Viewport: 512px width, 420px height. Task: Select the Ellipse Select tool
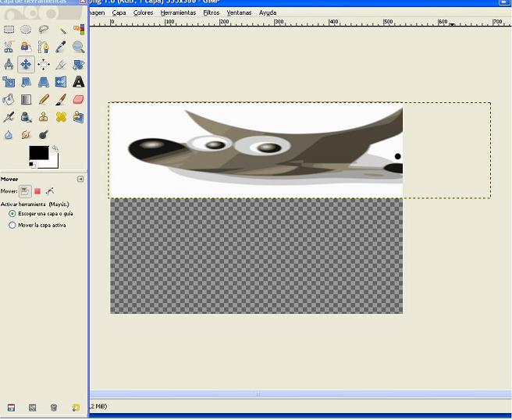26,30
